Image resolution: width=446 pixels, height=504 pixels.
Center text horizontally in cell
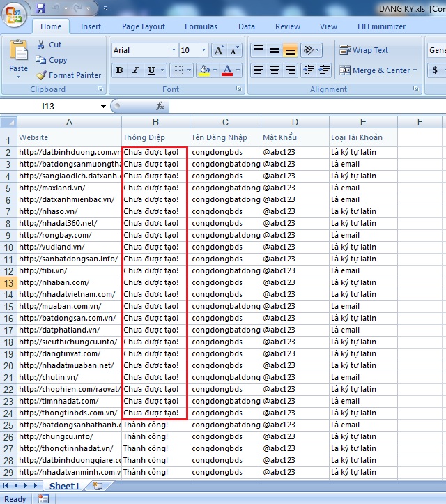pos(275,70)
